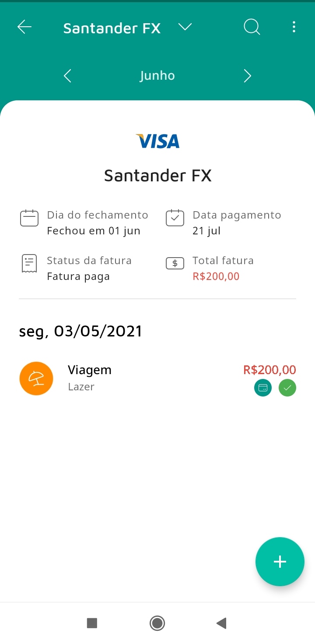Tap the R$200,00 total fatura amount

[216, 276]
